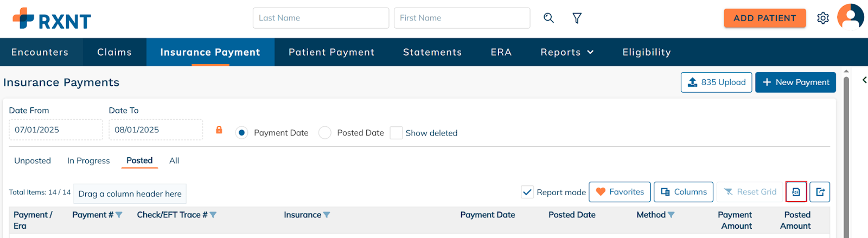868x238 pixels.
Task: Uncheck the Report mode checkbox
Action: pyautogui.click(x=527, y=192)
